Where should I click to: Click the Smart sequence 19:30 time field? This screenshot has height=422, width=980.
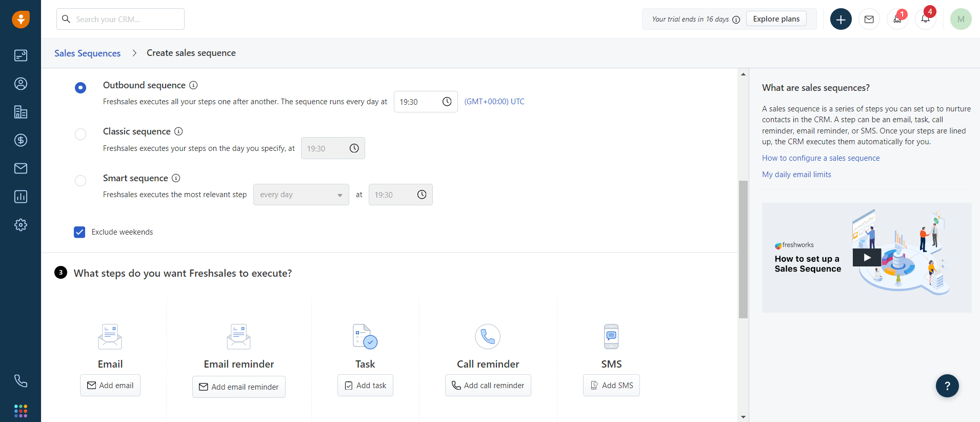click(401, 195)
